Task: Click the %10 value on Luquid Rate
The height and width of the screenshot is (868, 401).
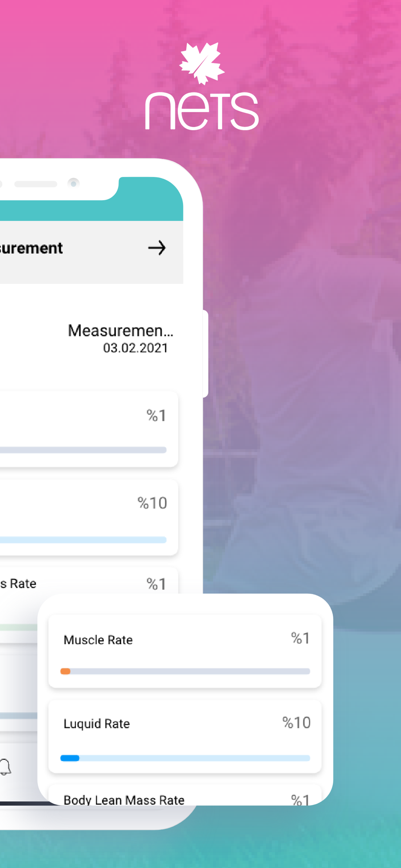Action: (296, 723)
